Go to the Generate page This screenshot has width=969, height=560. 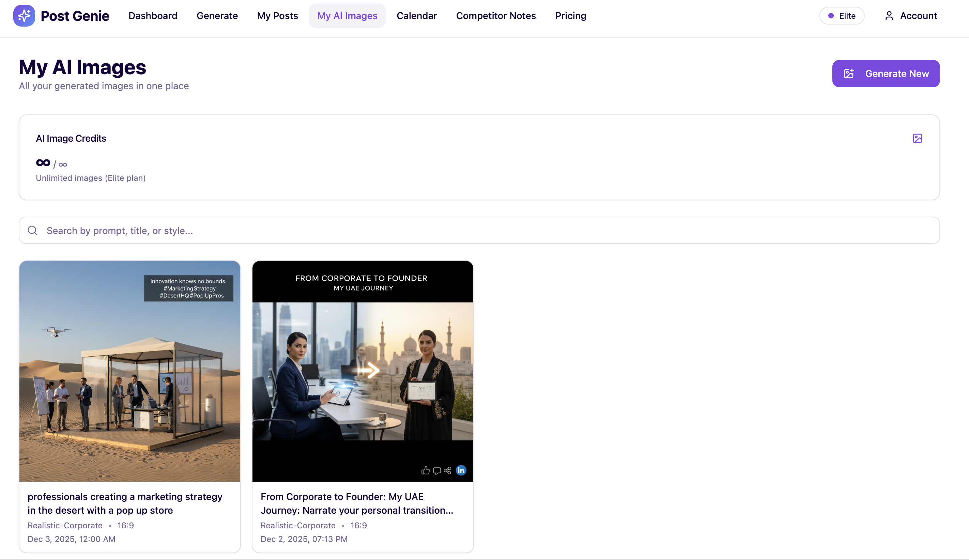tap(217, 16)
